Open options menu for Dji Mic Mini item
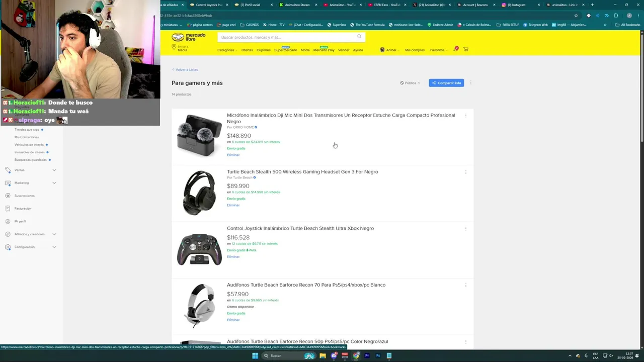This screenshot has width=644, height=362. click(x=466, y=116)
